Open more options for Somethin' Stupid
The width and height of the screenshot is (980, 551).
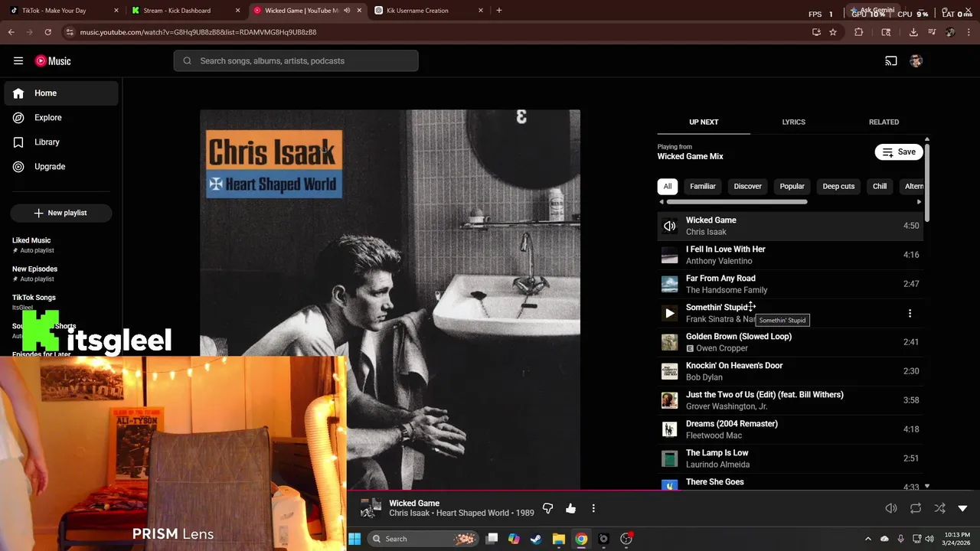click(x=910, y=313)
